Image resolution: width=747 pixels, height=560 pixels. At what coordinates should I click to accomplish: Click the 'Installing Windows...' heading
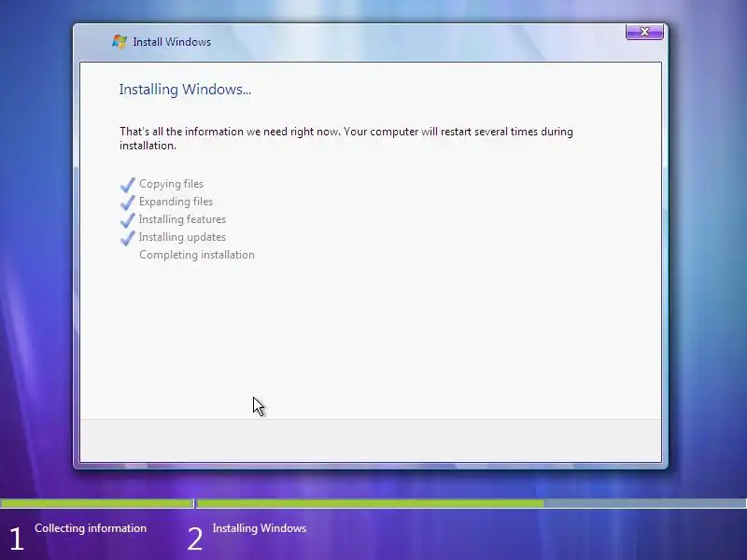coord(185,90)
